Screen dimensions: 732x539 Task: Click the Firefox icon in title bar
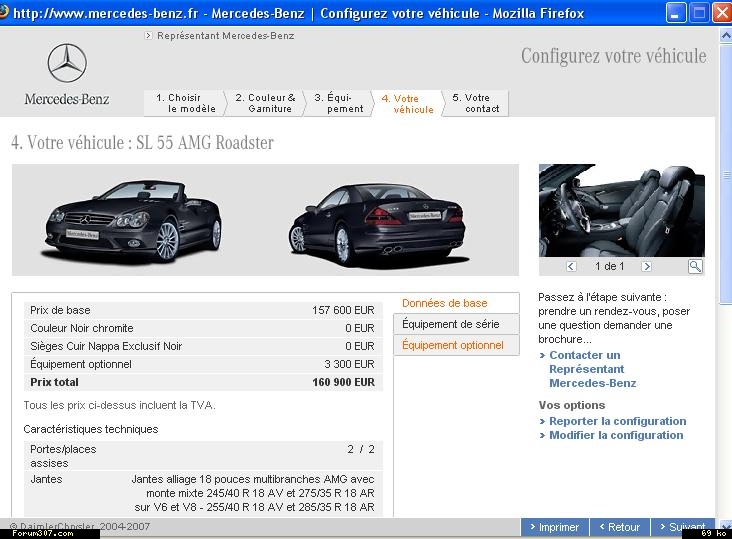[5, 13]
